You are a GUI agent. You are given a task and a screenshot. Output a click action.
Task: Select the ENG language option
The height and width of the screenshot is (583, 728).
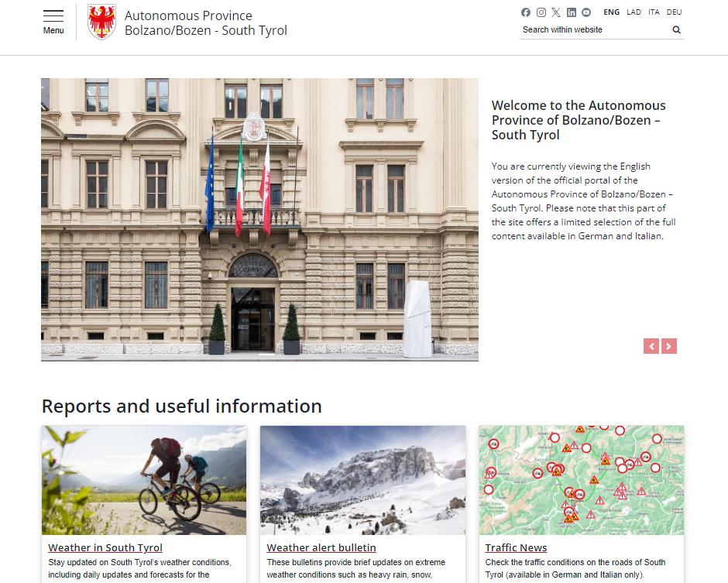pyautogui.click(x=612, y=12)
